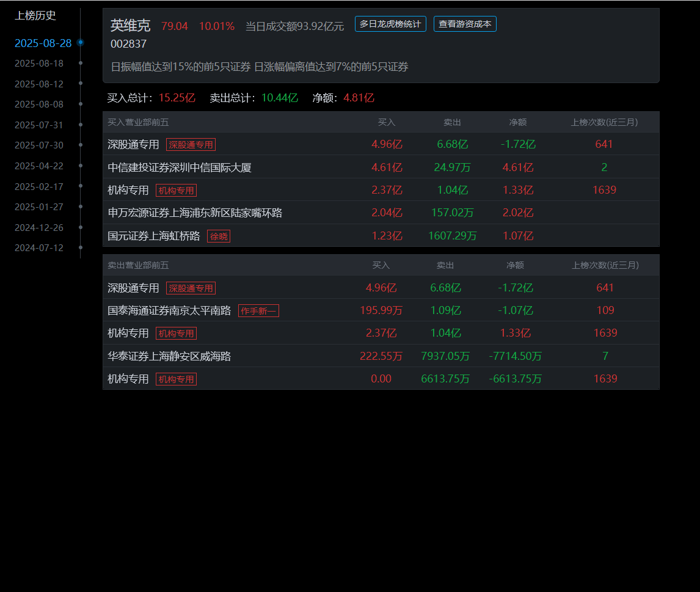Click 买入营业部前五 table header
Image resolution: width=700 pixels, height=592 pixels.
138,122
